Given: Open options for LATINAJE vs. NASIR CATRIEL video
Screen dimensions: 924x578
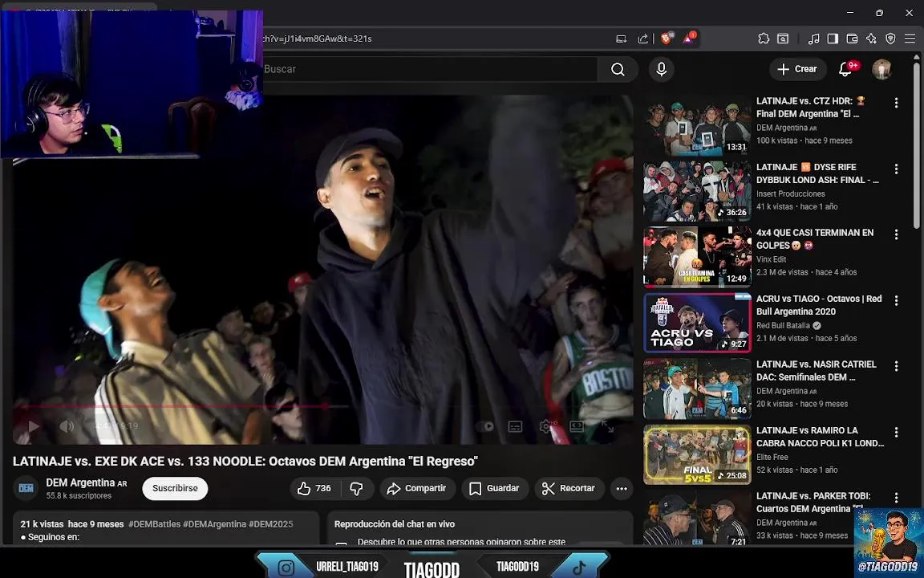Looking at the screenshot, I should coord(896,366).
